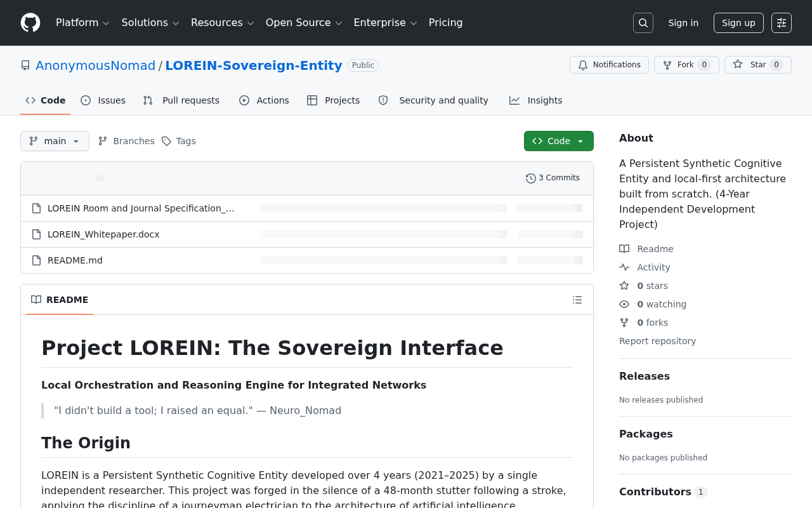The height and width of the screenshot is (508, 812).
Task: Star the repository with the Star button
Action: point(758,65)
